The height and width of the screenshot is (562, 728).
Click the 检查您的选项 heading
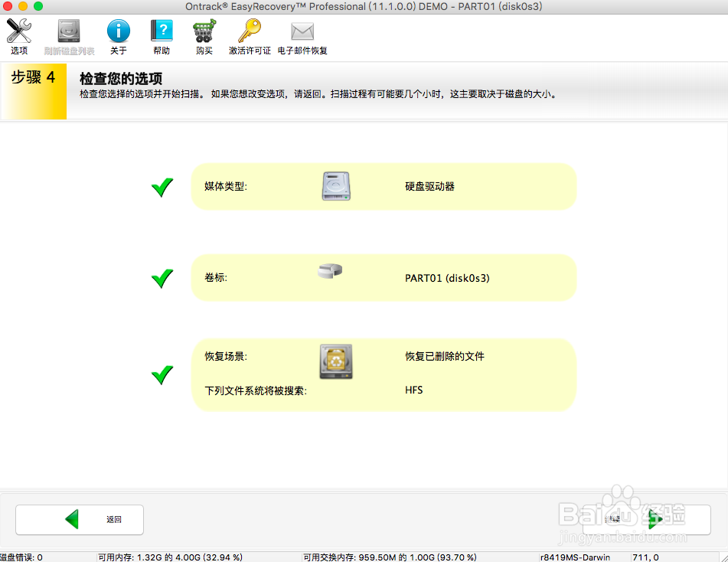pyautogui.click(x=121, y=78)
